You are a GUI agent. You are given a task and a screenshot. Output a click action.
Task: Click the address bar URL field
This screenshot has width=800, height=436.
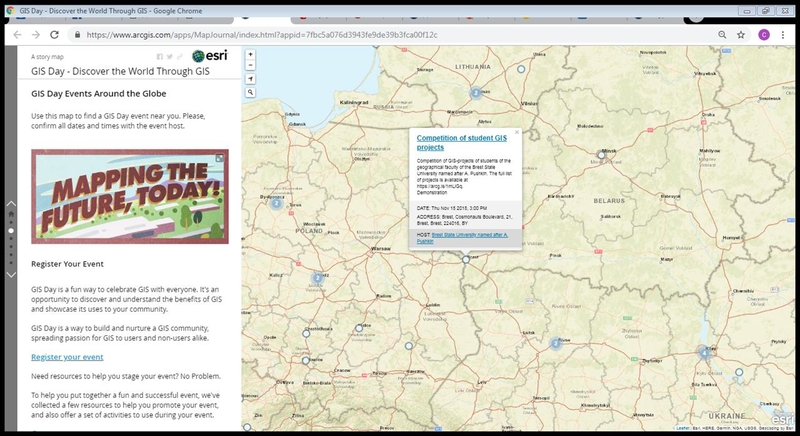click(393, 35)
